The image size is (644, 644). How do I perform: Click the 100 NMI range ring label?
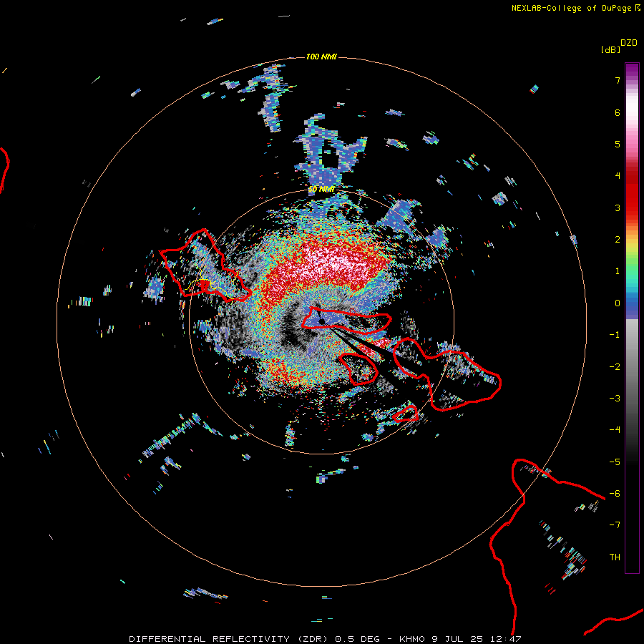(x=321, y=57)
